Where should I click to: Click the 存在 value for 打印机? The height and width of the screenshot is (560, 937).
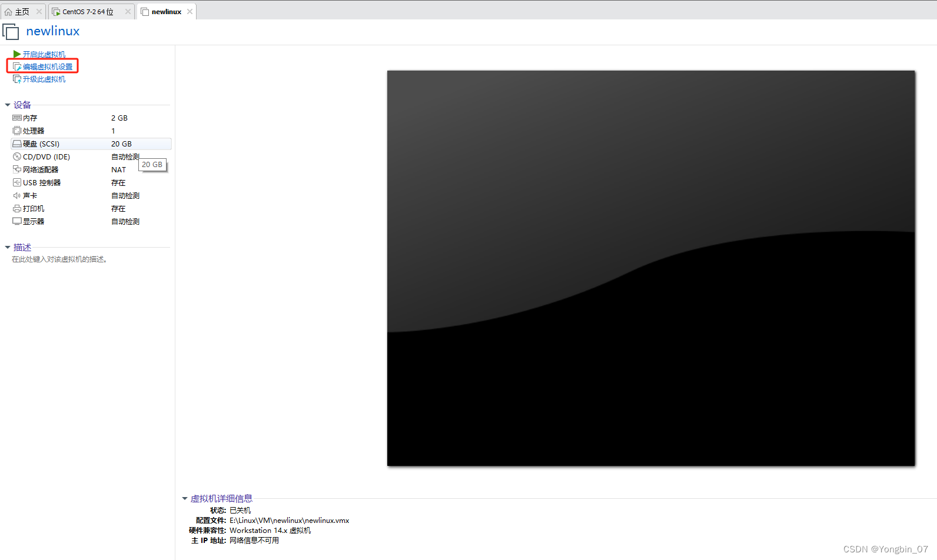point(118,209)
